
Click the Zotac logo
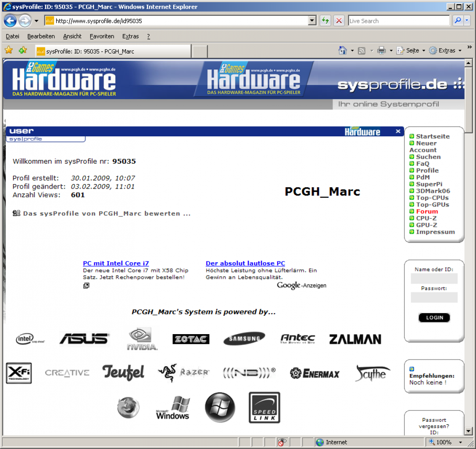[x=191, y=339]
